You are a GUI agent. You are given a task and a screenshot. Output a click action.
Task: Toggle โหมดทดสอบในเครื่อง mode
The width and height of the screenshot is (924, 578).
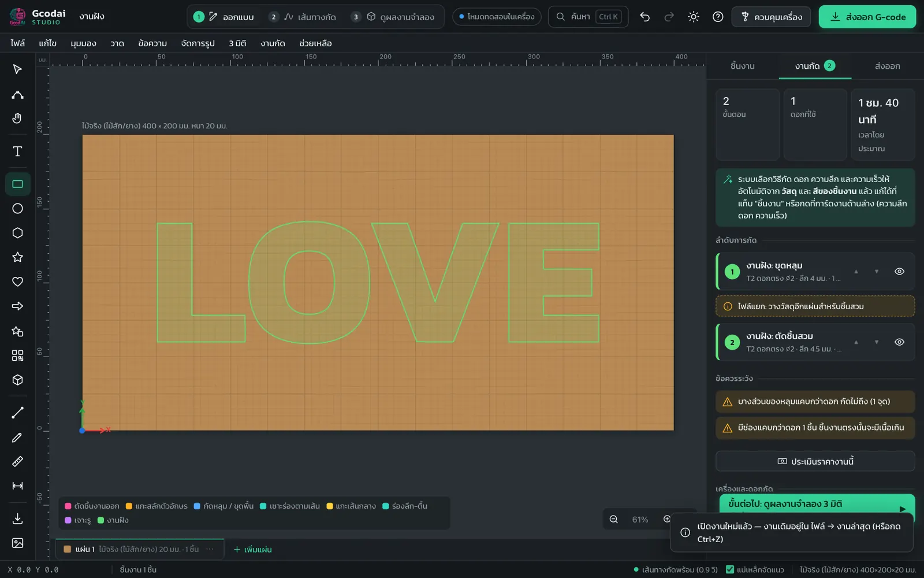click(x=497, y=17)
